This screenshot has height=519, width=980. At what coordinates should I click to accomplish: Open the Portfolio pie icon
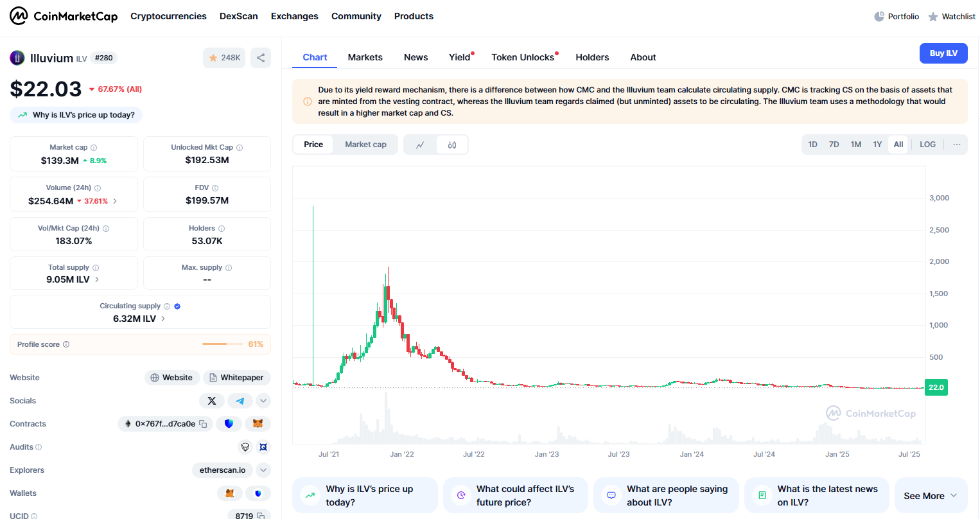[879, 17]
